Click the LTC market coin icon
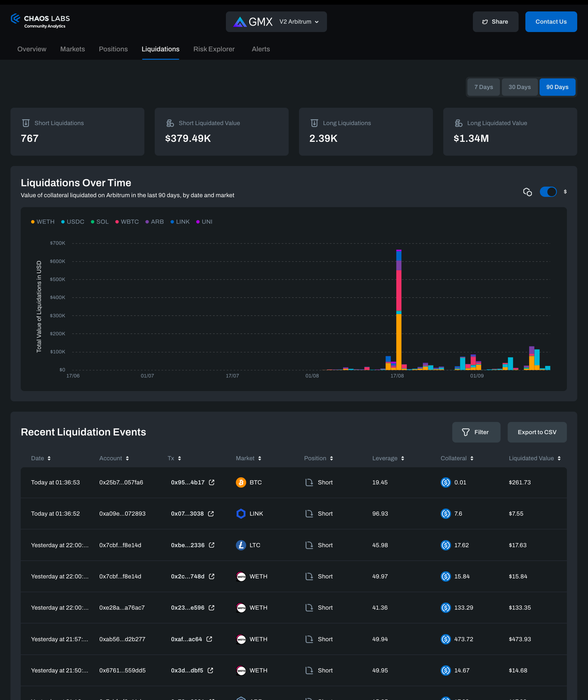 click(241, 545)
